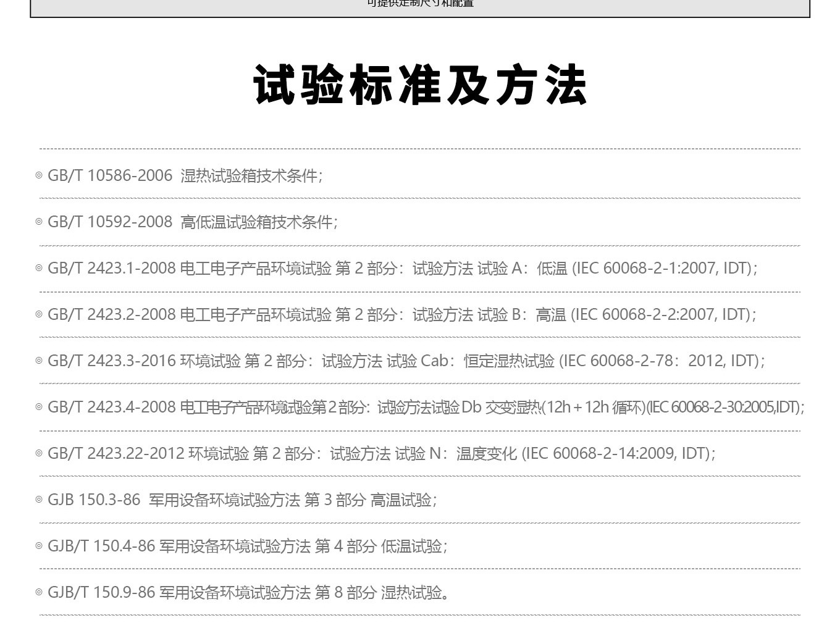Click the 恒定湿热试验 standard text
The width and height of the screenshot is (840, 628).
pyautogui.click(x=509, y=361)
